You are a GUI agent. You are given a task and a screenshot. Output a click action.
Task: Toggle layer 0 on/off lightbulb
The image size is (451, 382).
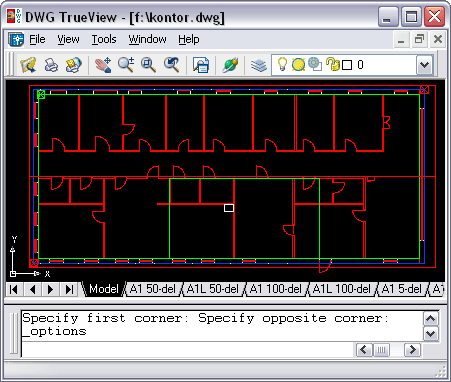coord(282,64)
